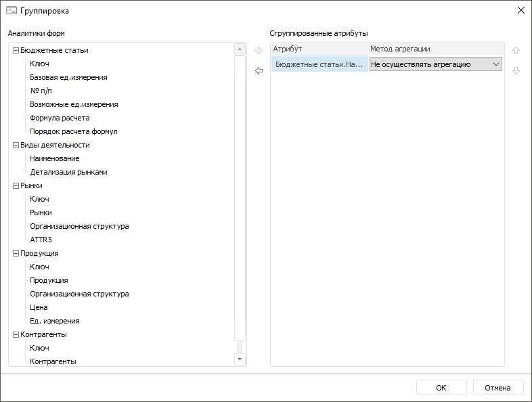
Task: Select Формула расчета in the tree
Action: pyautogui.click(x=60, y=118)
